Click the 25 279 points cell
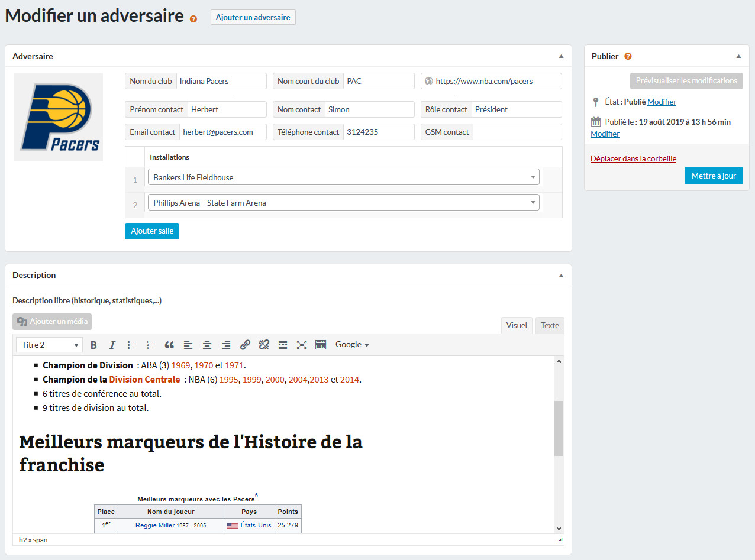 click(288, 525)
